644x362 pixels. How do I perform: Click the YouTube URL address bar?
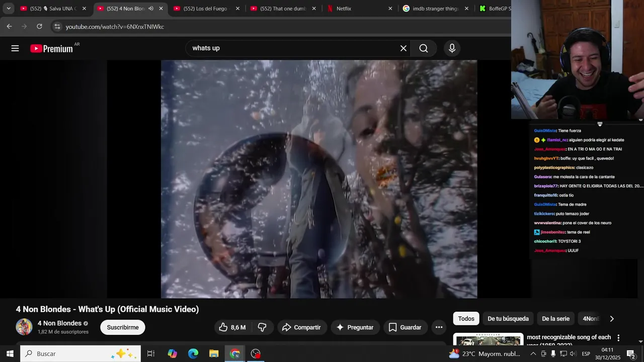tap(282, 27)
